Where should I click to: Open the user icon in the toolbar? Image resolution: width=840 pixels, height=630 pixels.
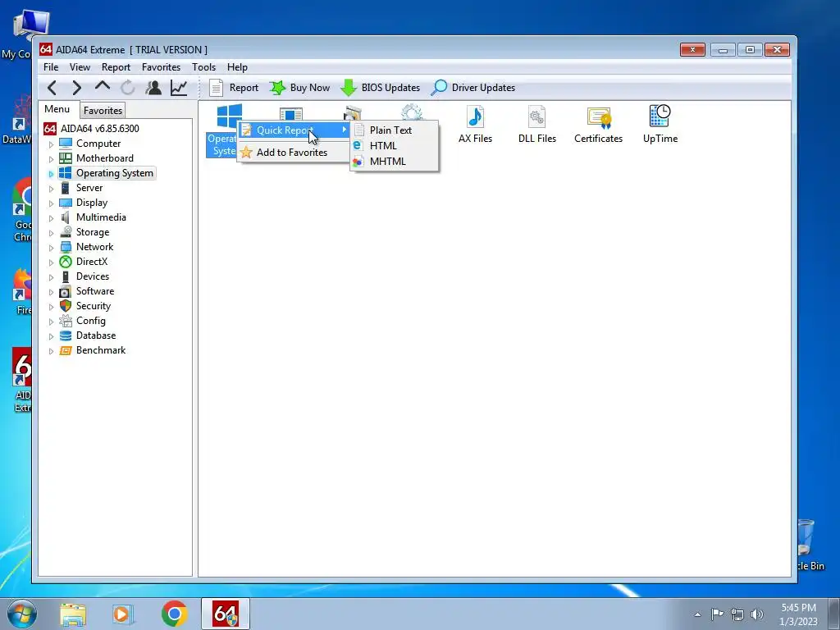click(x=153, y=88)
